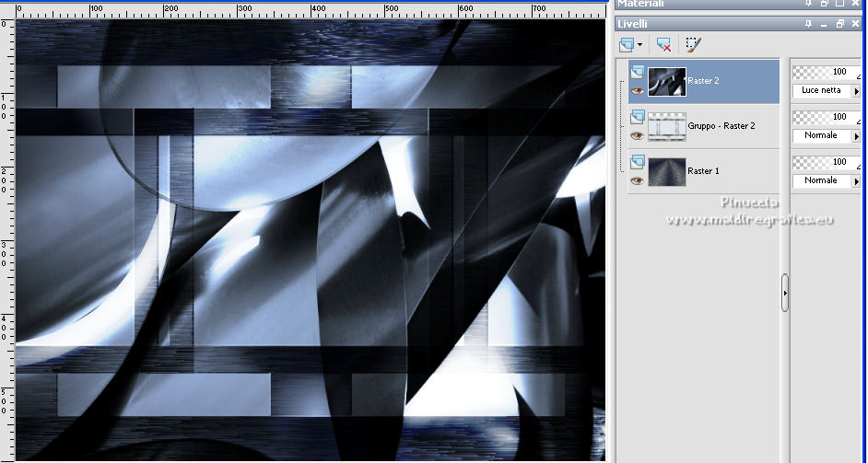Select the layer named Raster 1
This screenshot has height=463, width=868.
click(x=703, y=171)
